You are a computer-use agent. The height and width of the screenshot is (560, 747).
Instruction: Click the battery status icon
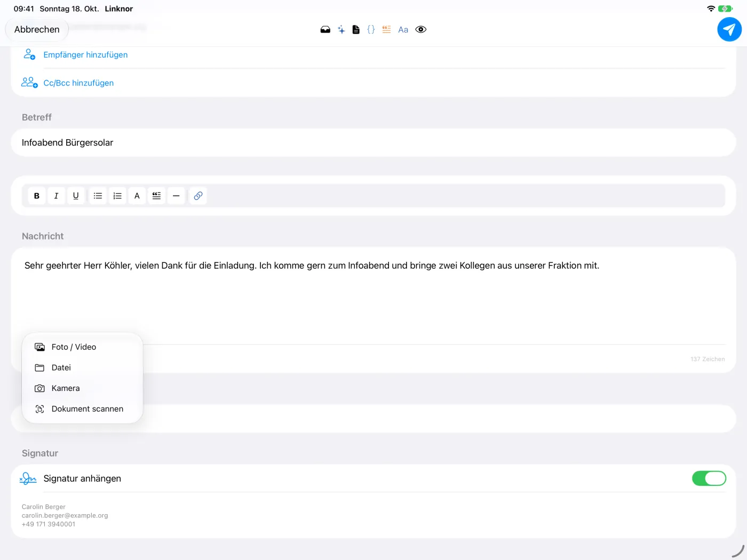pyautogui.click(x=726, y=9)
